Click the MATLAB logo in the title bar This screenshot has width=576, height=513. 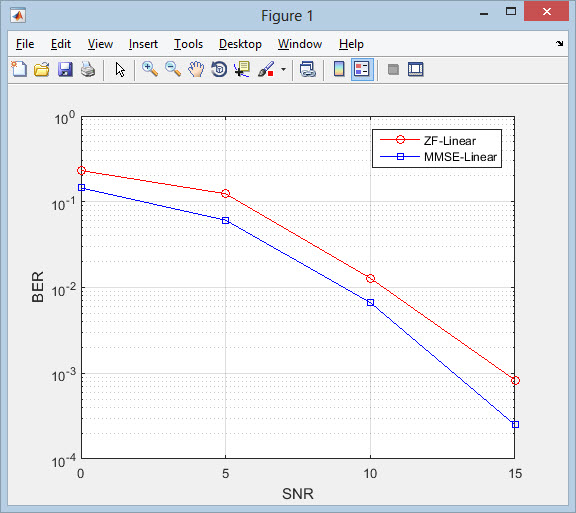pos(18,15)
